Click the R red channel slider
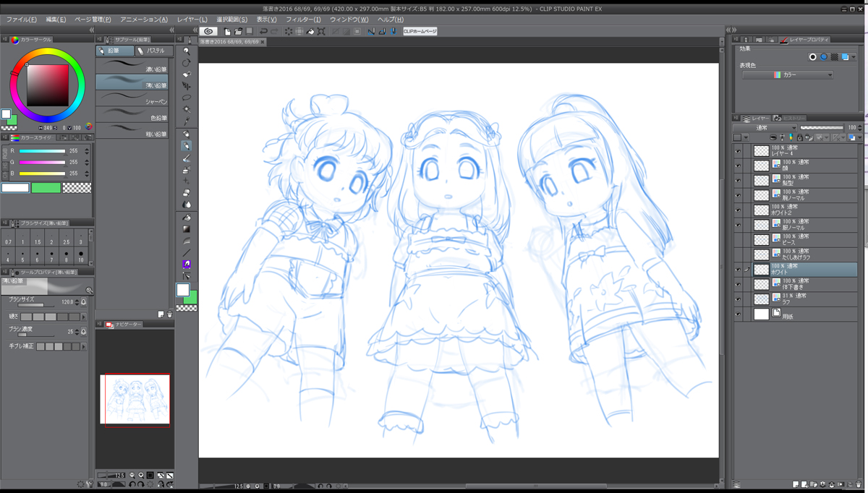 42,152
